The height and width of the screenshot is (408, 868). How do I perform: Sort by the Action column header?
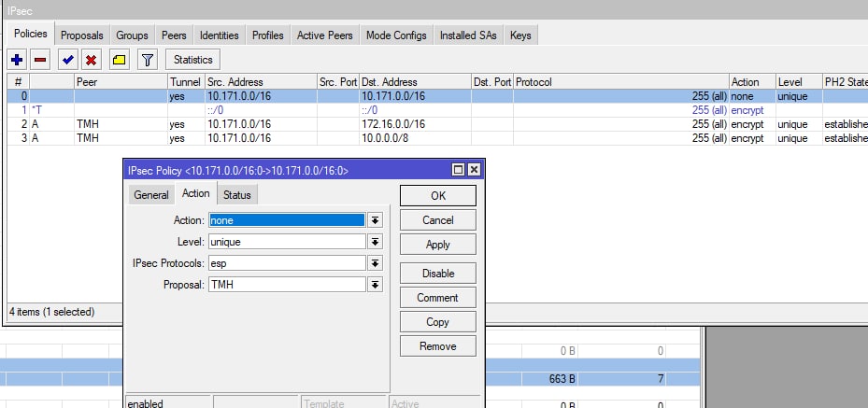click(x=752, y=82)
